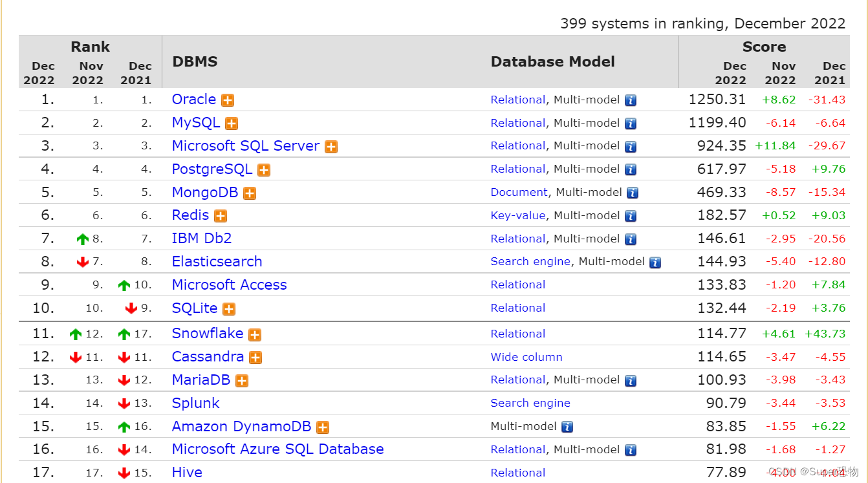Click the Relational link in Hive row
The image size is (868, 483).
pyautogui.click(x=518, y=473)
